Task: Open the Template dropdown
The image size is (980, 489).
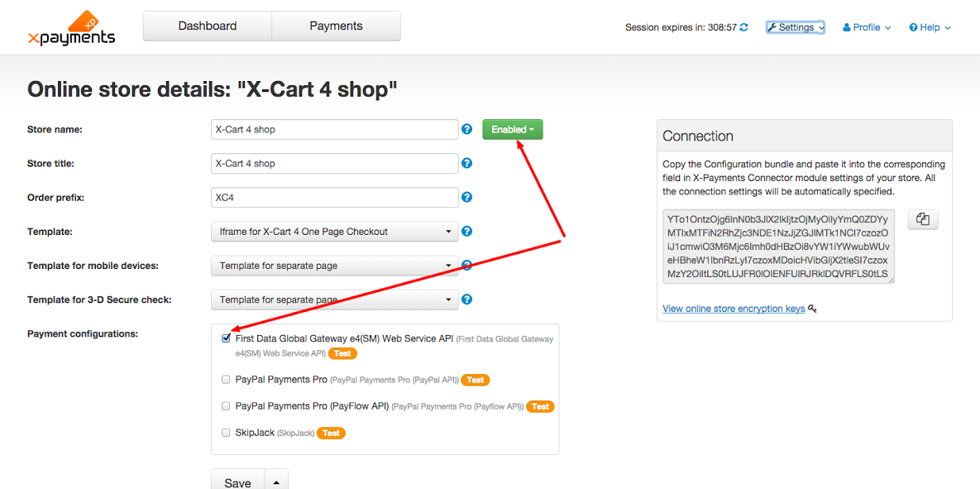Action: 335,232
